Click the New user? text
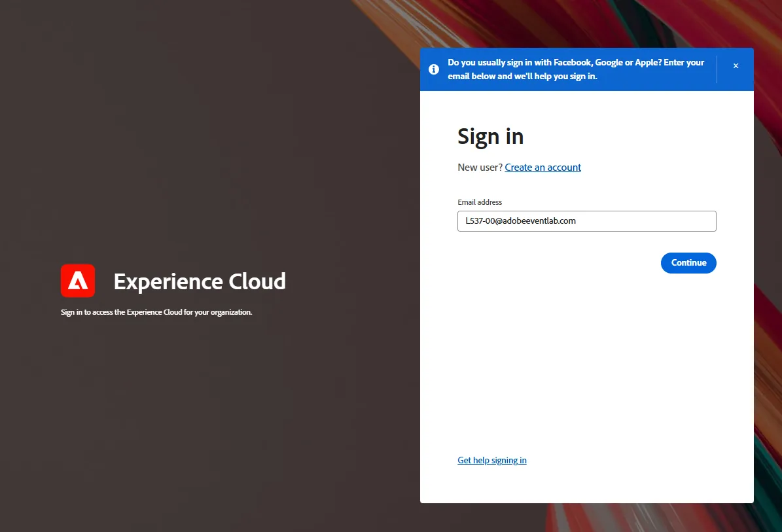Image resolution: width=782 pixels, height=532 pixels. coord(480,168)
